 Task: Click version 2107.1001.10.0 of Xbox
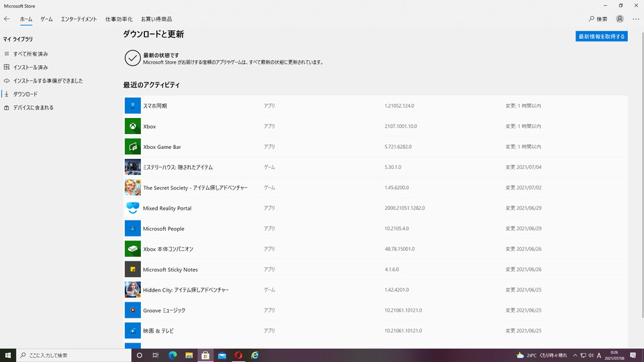click(x=401, y=126)
